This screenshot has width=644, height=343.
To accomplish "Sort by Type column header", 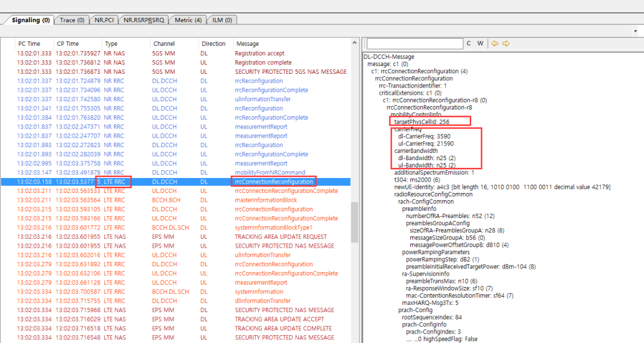I will click(126, 43).
